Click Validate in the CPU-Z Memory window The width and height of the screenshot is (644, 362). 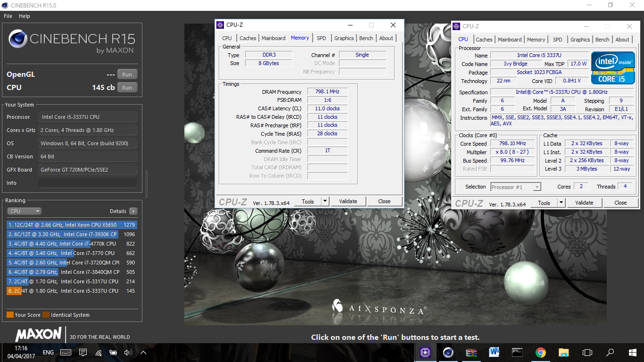(348, 201)
